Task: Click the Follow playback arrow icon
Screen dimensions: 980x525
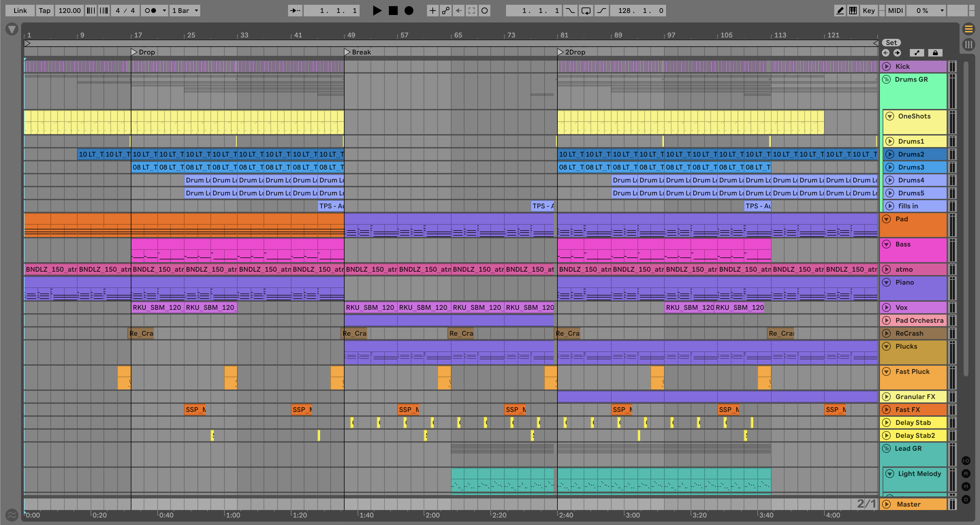Action: click(295, 11)
